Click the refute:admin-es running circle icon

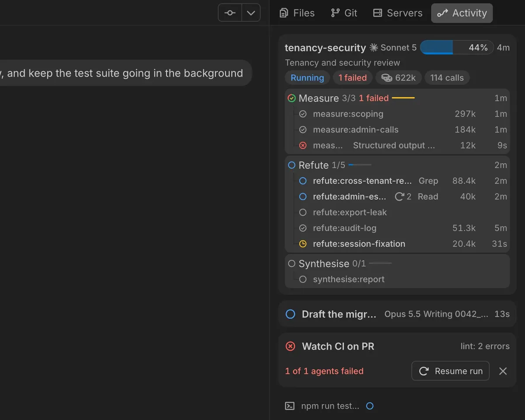pyautogui.click(x=303, y=196)
